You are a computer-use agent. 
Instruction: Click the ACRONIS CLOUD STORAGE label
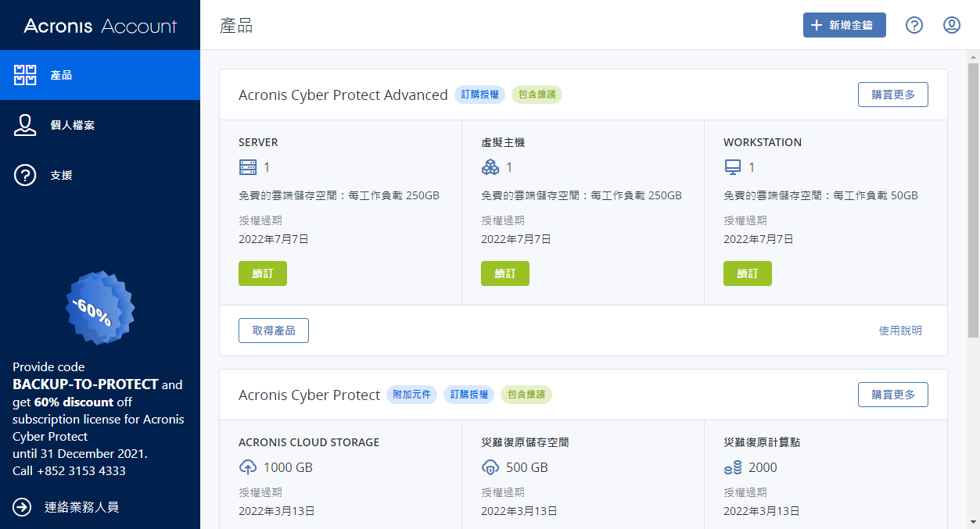pyautogui.click(x=309, y=442)
